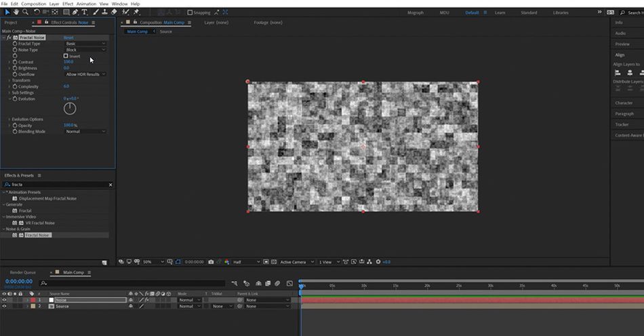Select the Rotation tool

coord(37,12)
